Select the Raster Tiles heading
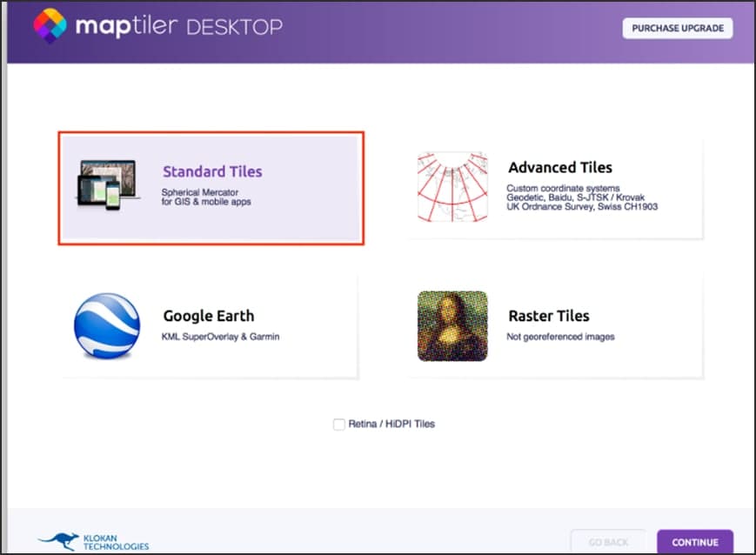Image resolution: width=756 pixels, height=555 pixels. pos(549,316)
